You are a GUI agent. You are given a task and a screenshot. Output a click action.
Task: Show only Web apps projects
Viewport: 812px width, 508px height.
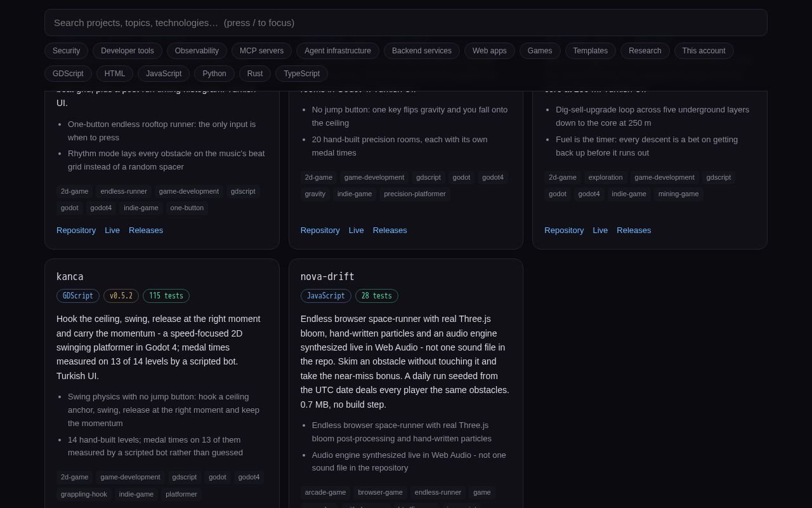click(490, 51)
